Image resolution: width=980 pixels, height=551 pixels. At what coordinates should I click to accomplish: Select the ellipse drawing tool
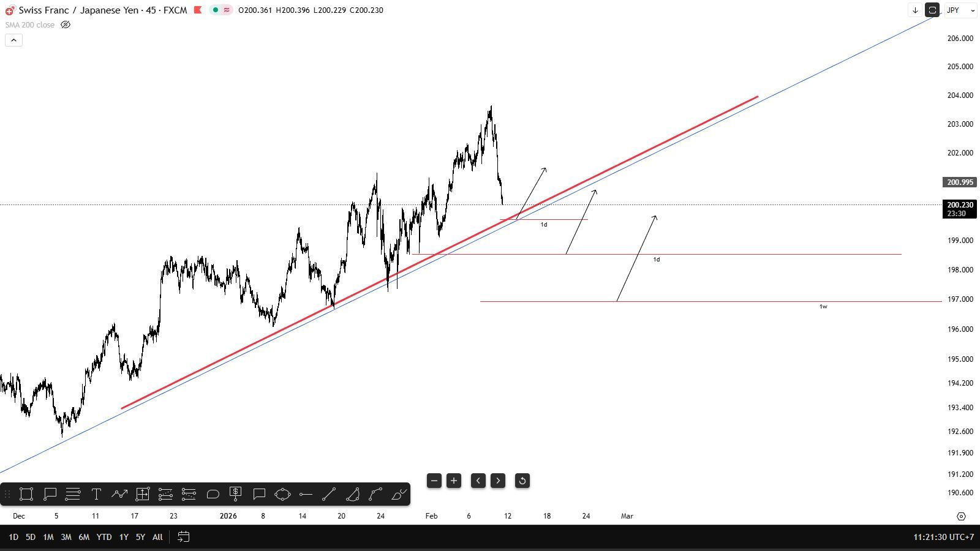tap(282, 494)
